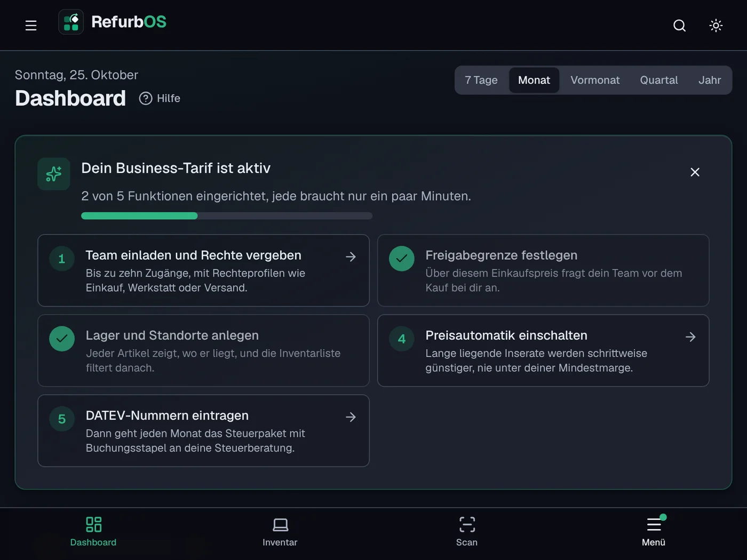The width and height of the screenshot is (747, 560).
Task: Dismiss the Business-Tarif onboarding card
Action: point(695,172)
